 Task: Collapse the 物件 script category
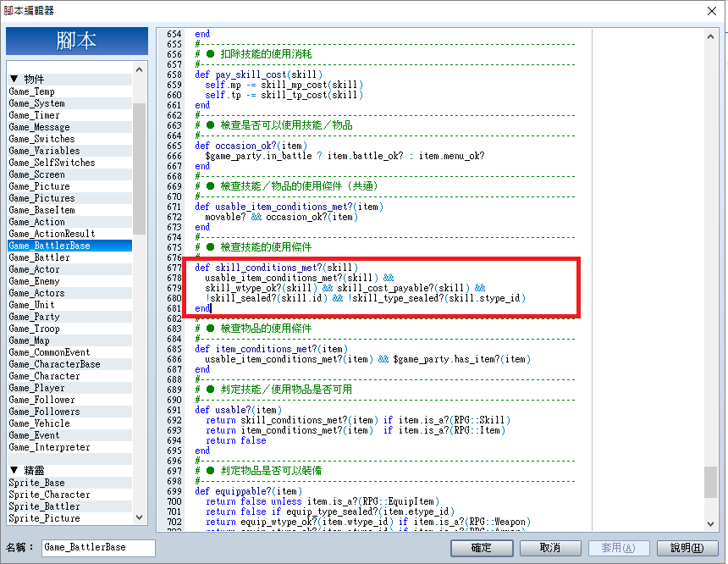point(14,79)
